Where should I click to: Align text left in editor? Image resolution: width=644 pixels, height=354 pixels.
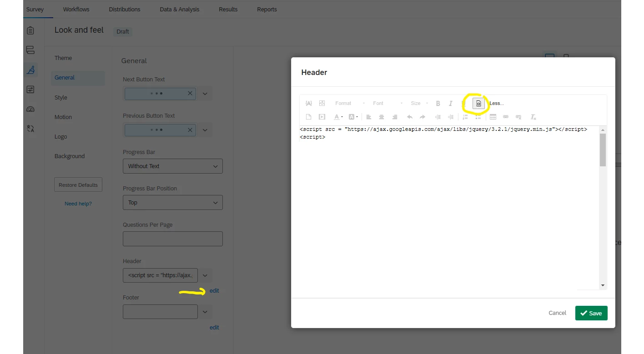369,117
